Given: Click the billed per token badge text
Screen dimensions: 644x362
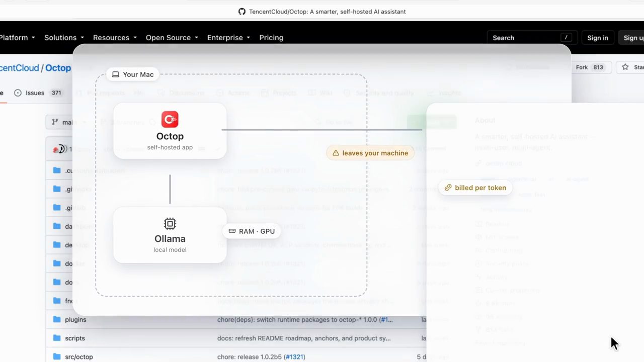Looking at the screenshot, I should (x=480, y=188).
